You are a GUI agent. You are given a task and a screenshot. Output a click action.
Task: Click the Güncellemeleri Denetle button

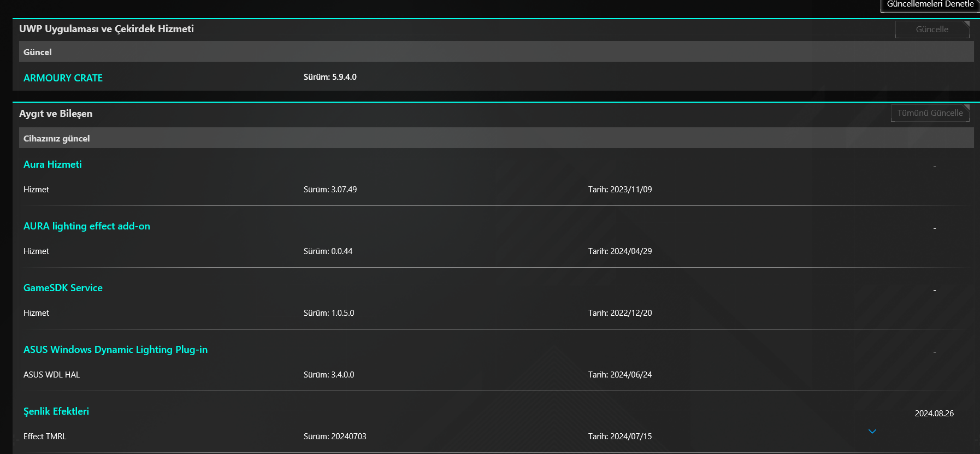tap(930, 4)
